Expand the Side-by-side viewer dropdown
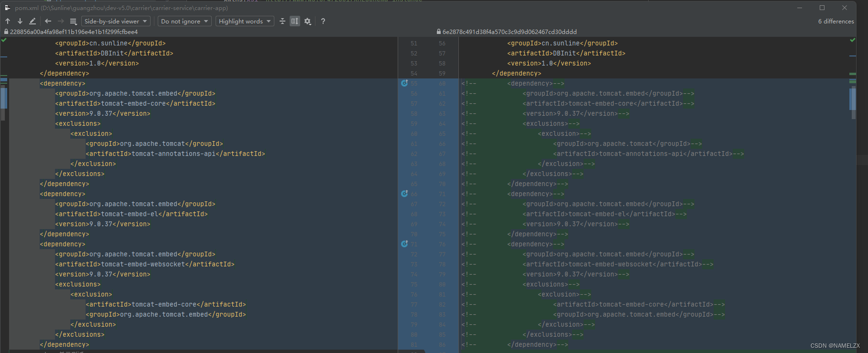 tap(116, 21)
